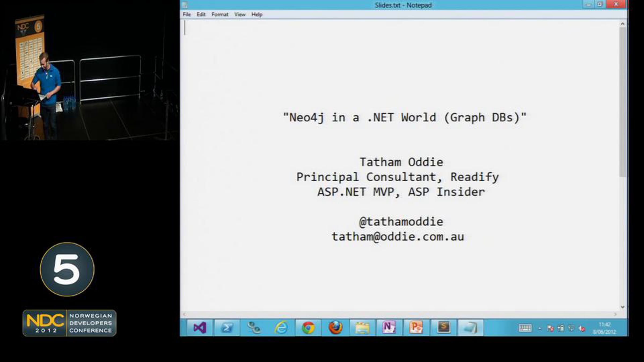Click the "@tathamoddie" handle text
Viewport: 644px width, 362px height.
401,222
